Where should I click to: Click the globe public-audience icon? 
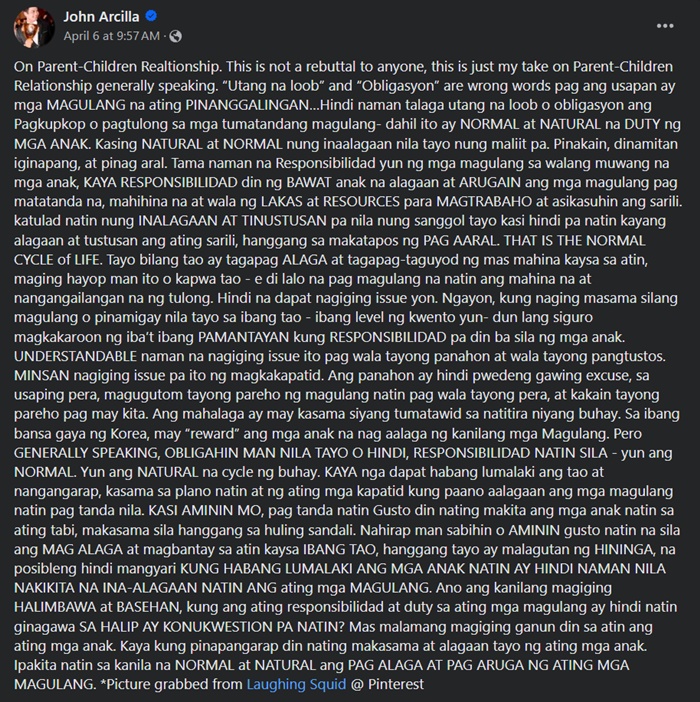tap(175, 36)
